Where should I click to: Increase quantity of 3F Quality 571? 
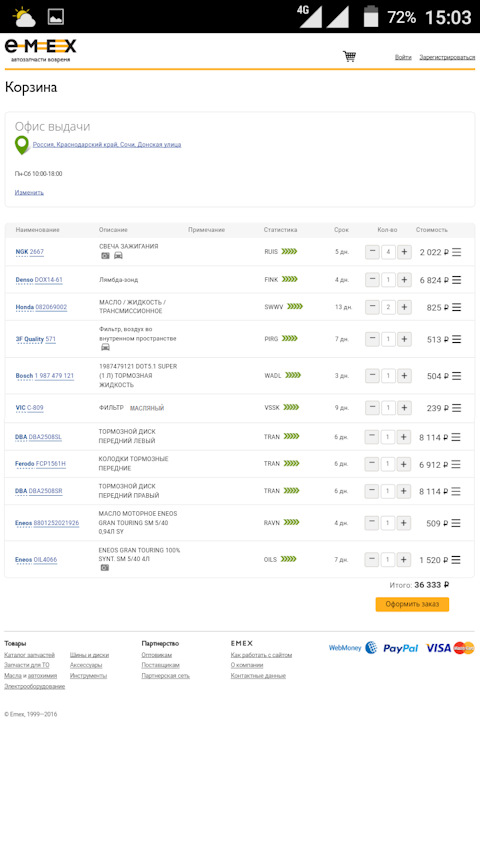pyautogui.click(x=404, y=339)
